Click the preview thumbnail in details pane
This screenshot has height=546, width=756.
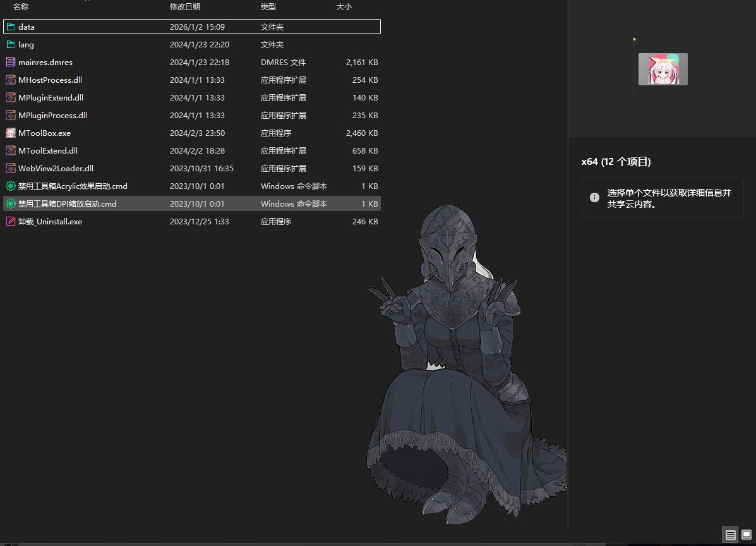[x=663, y=69]
